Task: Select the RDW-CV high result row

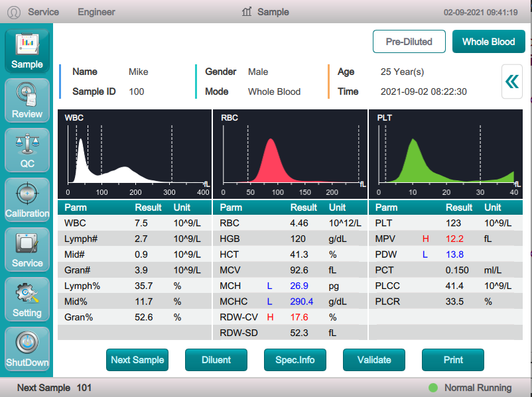Action: 290,317
